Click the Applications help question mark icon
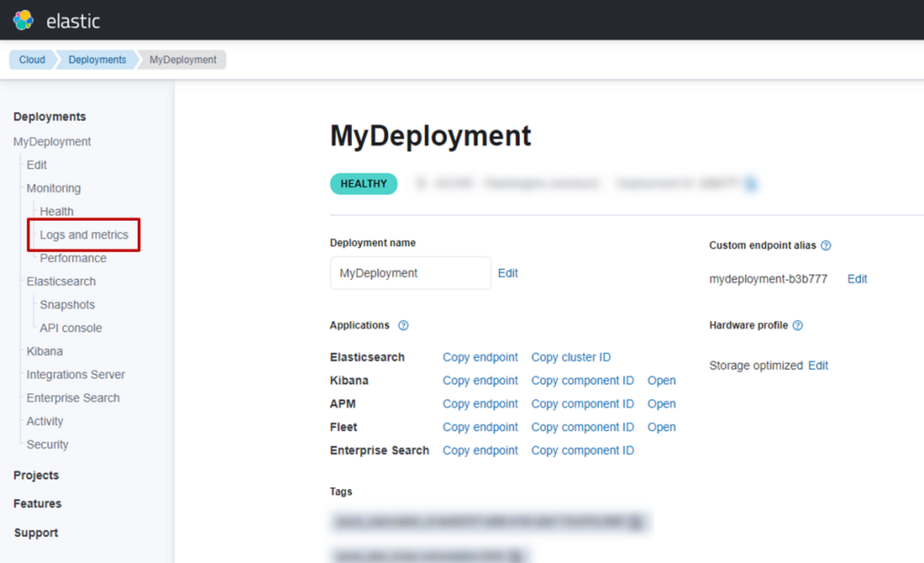The image size is (924, 563). tap(403, 326)
